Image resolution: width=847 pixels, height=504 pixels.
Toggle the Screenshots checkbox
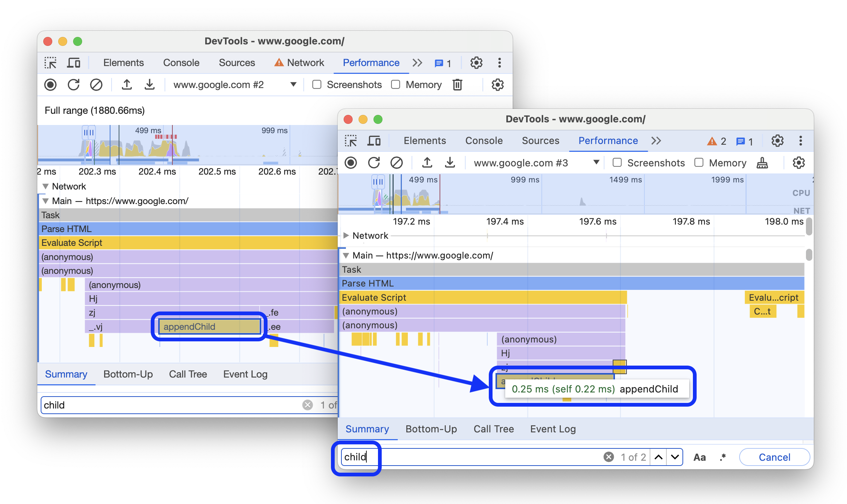tap(618, 163)
